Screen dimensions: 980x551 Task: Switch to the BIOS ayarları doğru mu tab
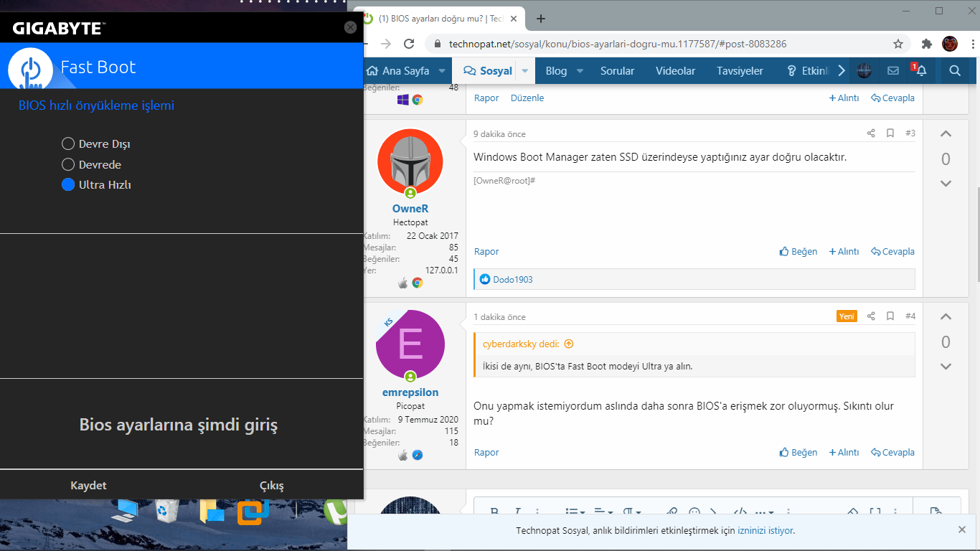point(440,19)
